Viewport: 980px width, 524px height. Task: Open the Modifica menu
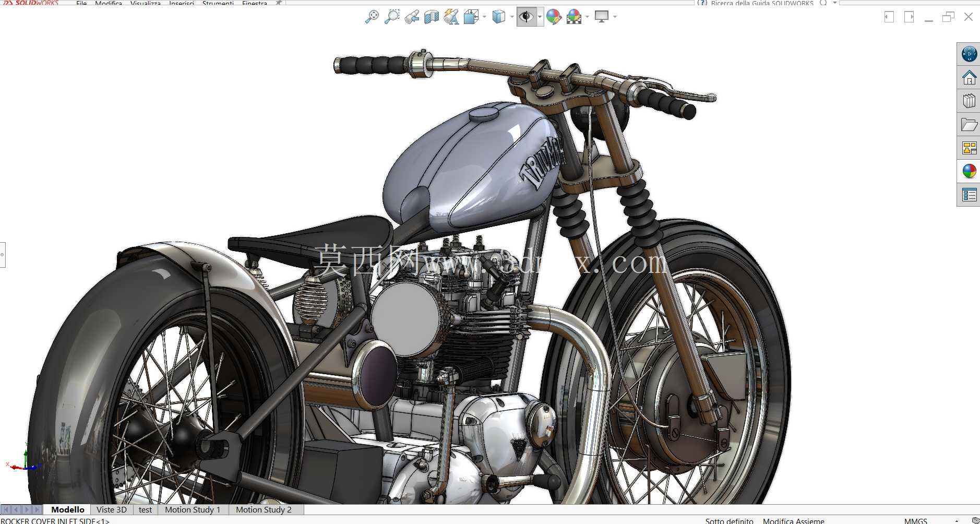[x=109, y=3]
